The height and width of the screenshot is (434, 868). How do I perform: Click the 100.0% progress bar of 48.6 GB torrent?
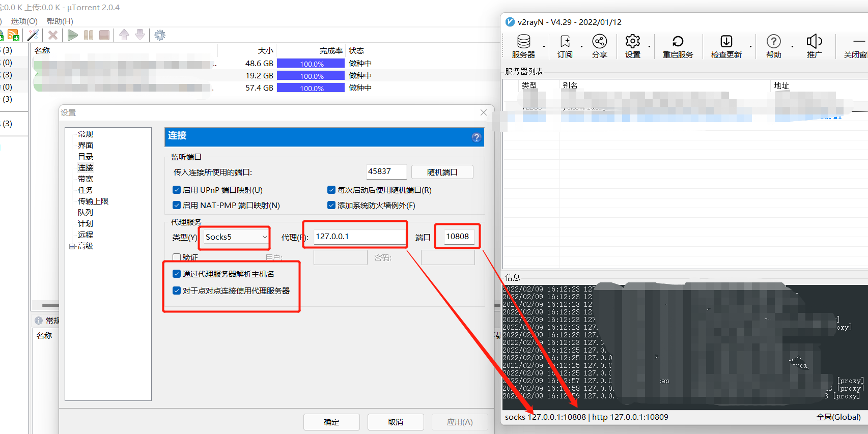[311, 64]
